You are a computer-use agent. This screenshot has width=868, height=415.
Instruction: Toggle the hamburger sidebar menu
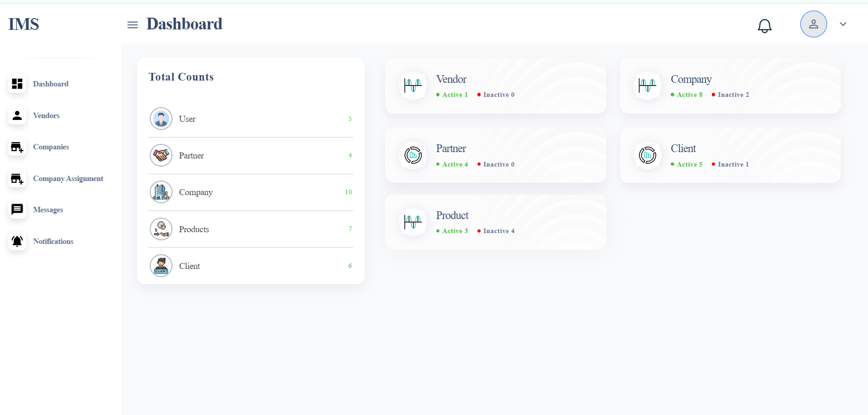tap(133, 25)
